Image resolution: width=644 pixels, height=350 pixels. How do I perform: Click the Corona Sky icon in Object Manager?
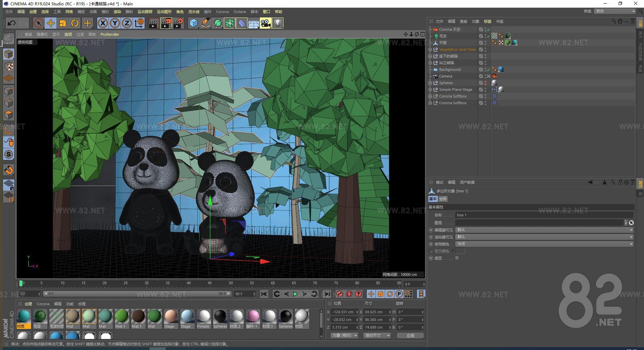tap(436, 29)
